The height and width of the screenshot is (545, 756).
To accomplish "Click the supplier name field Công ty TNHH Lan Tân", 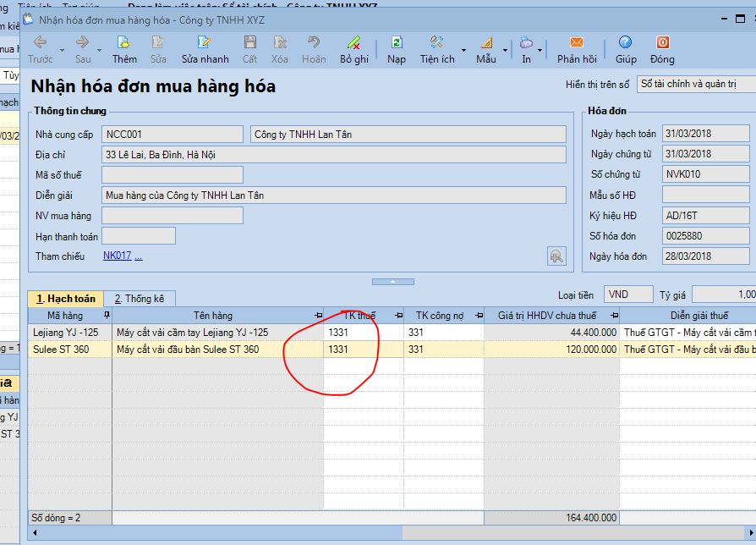I will click(x=408, y=134).
